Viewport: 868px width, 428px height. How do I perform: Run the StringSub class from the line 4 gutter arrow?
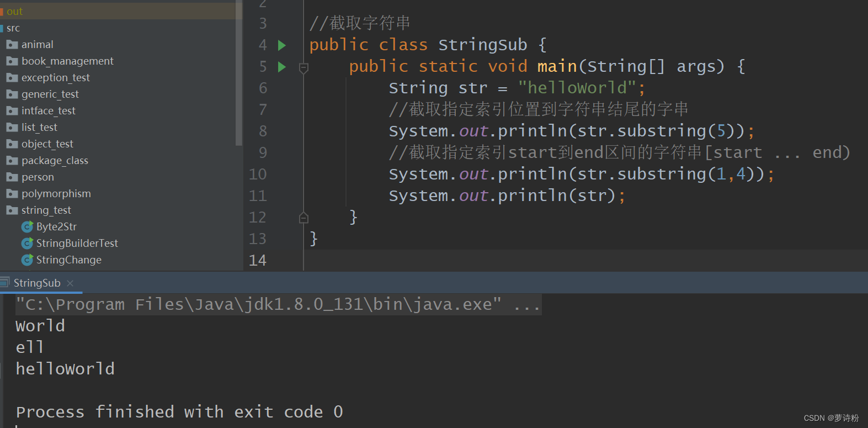tap(282, 45)
